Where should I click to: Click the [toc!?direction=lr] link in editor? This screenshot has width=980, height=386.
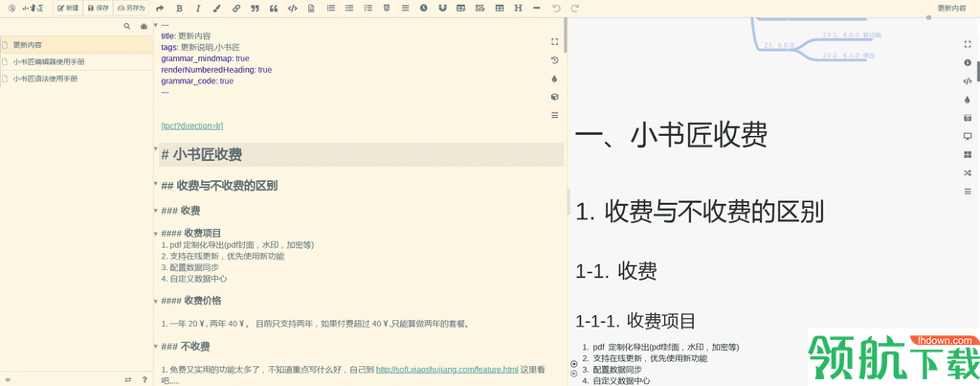pyautogui.click(x=191, y=125)
